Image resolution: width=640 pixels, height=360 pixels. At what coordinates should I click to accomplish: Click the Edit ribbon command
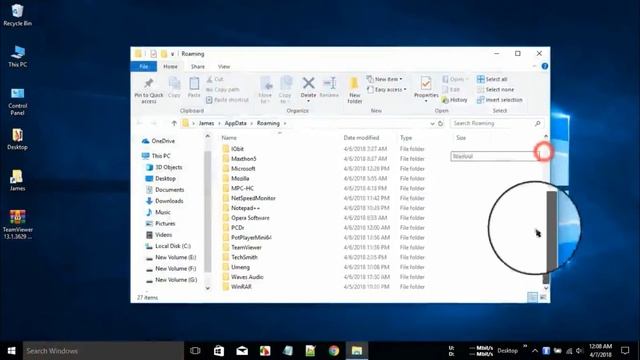pyautogui.click(x=451, y=89)
